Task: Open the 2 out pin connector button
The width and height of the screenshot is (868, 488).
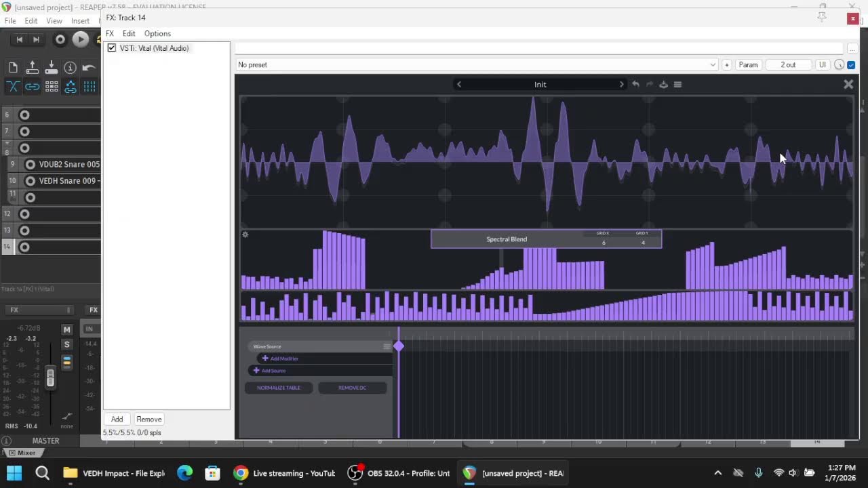Action: tap(788, 64)
